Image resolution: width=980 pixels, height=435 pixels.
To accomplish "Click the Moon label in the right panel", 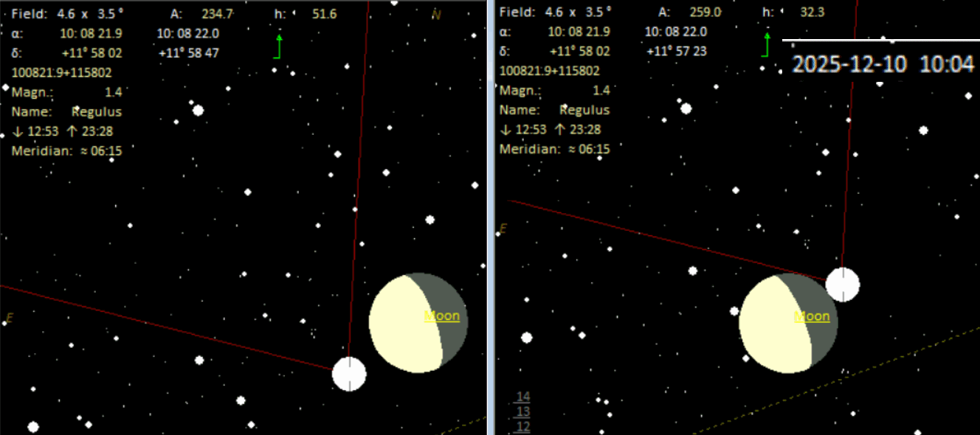I will click(811, 317).
